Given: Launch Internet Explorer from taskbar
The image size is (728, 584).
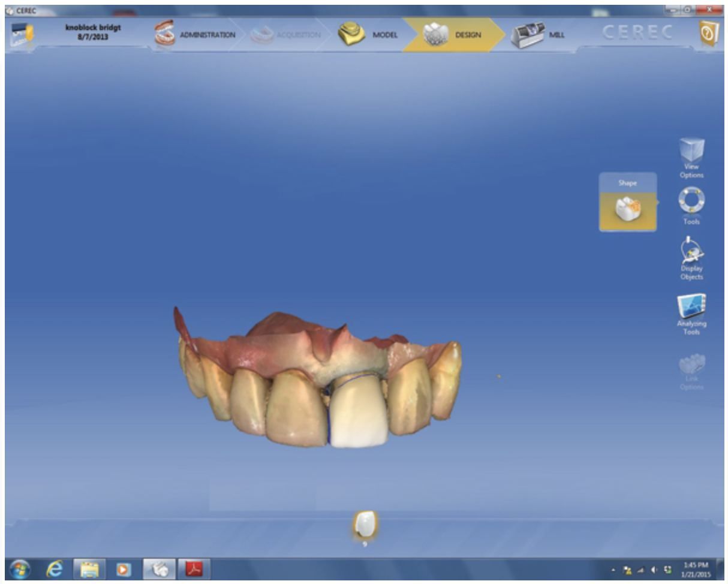Looking at the screenshot, I should tap(53, 568).
